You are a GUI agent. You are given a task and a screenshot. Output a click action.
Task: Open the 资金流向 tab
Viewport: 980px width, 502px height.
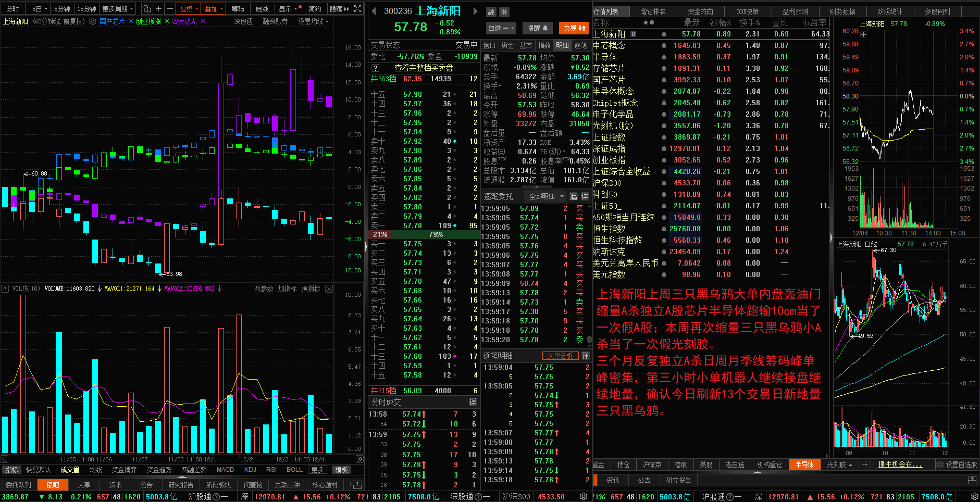tap(700, 11)
